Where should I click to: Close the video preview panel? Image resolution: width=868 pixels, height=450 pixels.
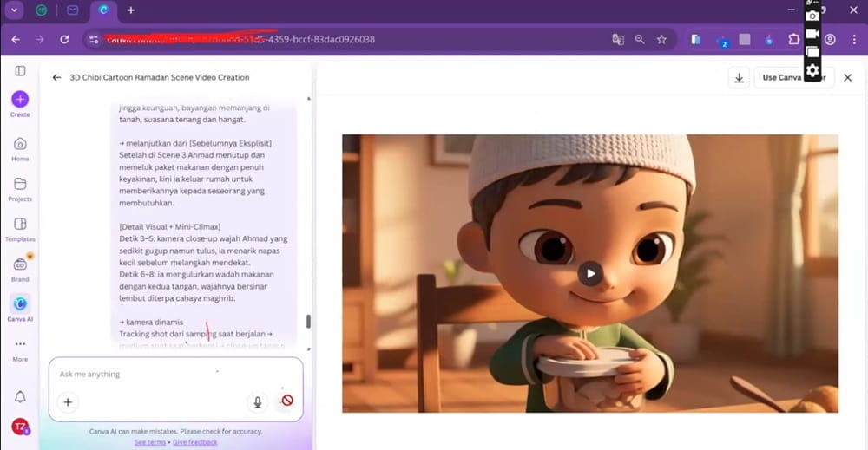(x=847, y=78)
